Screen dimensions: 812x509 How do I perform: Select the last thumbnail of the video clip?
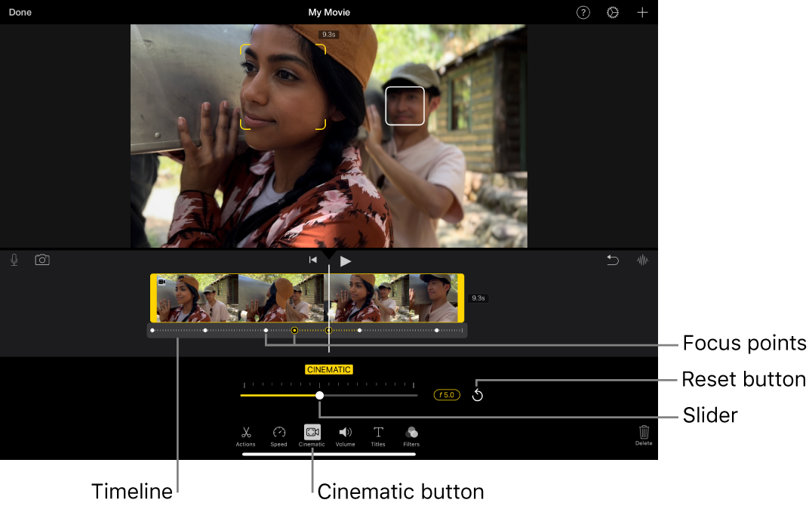point(433,298)
